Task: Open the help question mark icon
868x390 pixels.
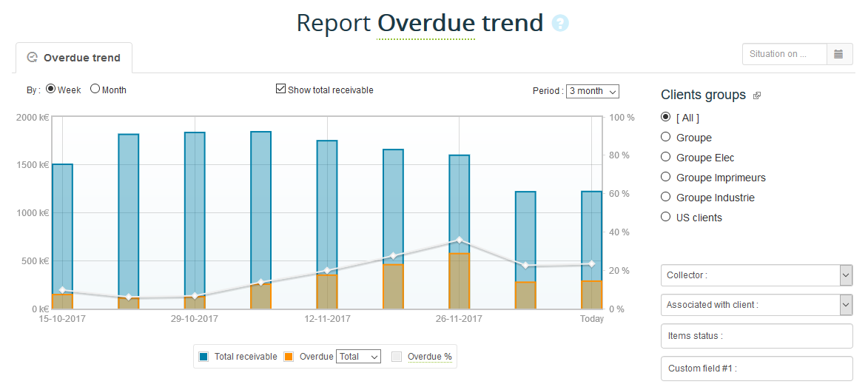Action: tap(560, 23)
